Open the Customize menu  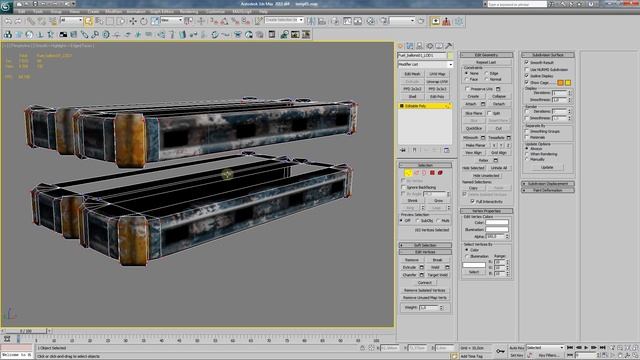215,11
